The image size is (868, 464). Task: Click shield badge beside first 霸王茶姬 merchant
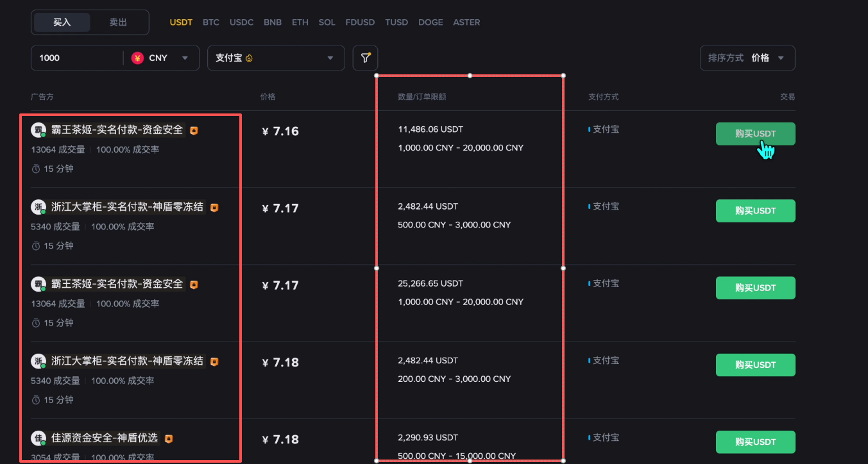(194, 130)
